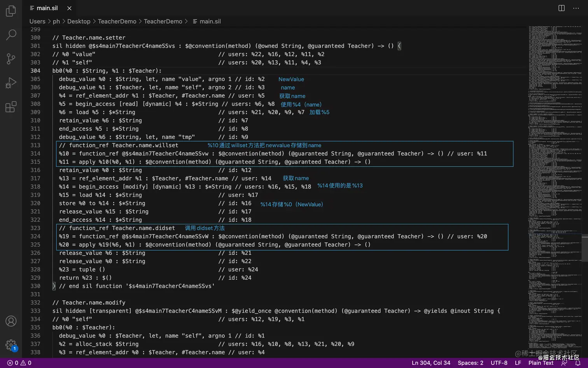Split the editor to the right
588x368 pixels.
[x=562, y=8]
